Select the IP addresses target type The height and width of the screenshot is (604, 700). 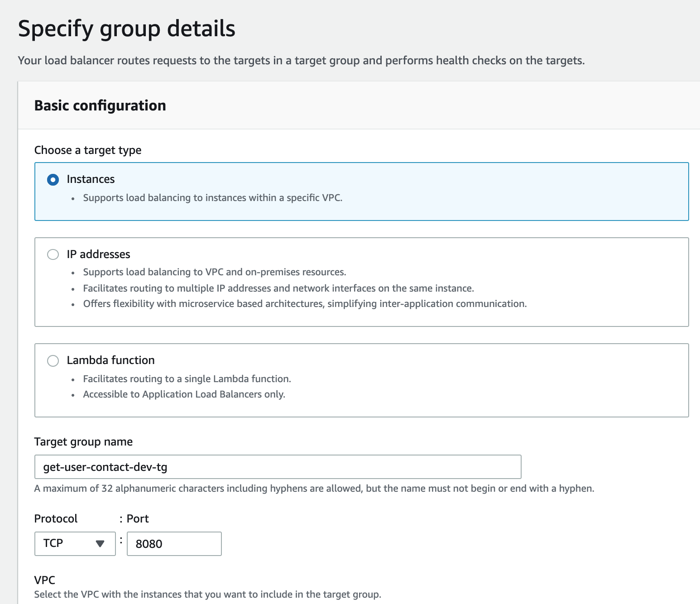[53, 254]
